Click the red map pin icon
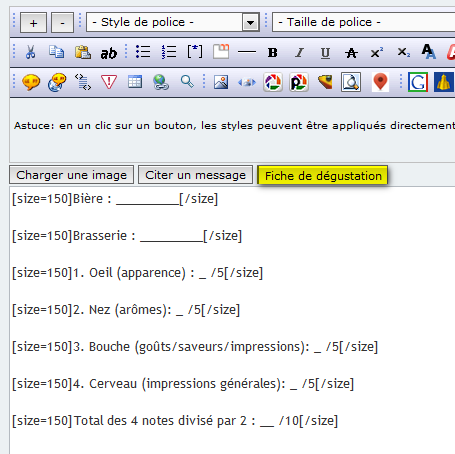 coord(380,82)
